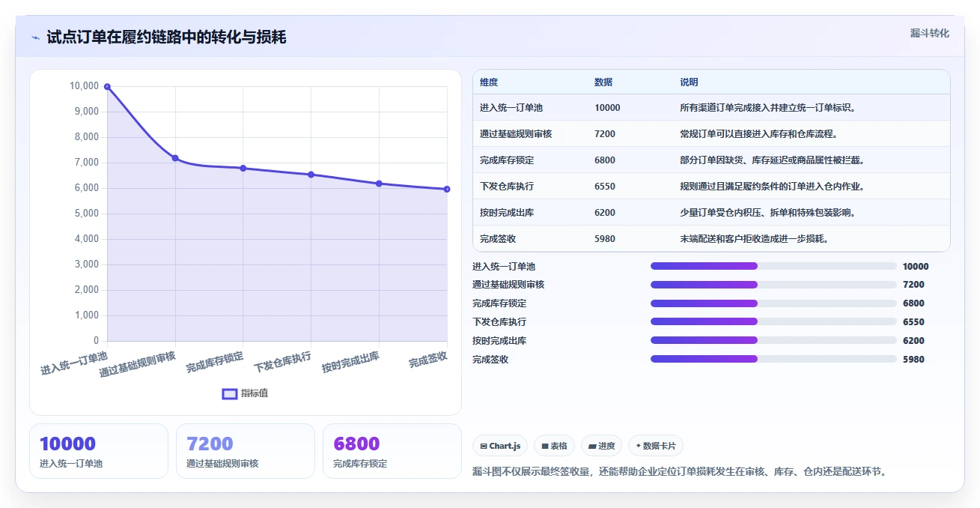
Task: Click the dashboard title 试点订单在履约链路中的转化与损耗
Action: pos(166,37)
